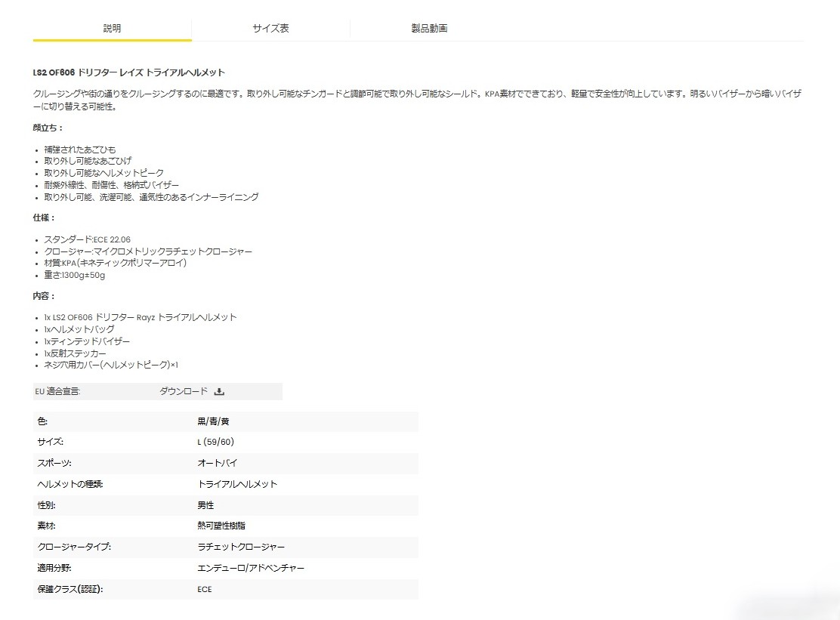Click list item 補強されたあごひも
Viewport: 840px width, 620px height.
(80, 150)
